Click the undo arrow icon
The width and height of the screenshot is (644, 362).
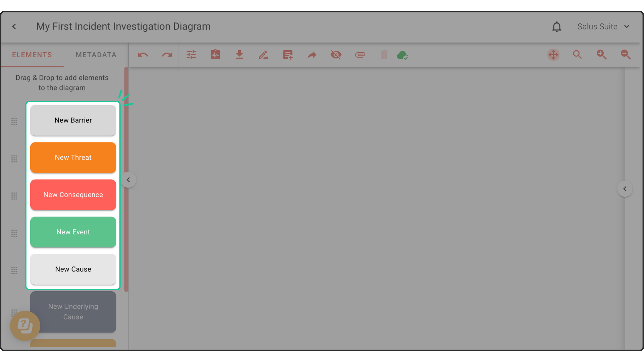[143, 55]
